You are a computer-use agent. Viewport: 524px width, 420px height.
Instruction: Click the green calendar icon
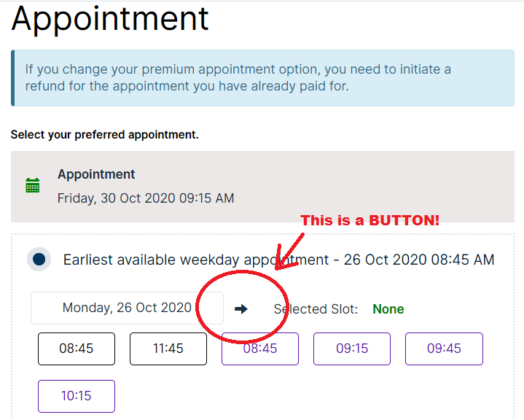click(32, 185)
